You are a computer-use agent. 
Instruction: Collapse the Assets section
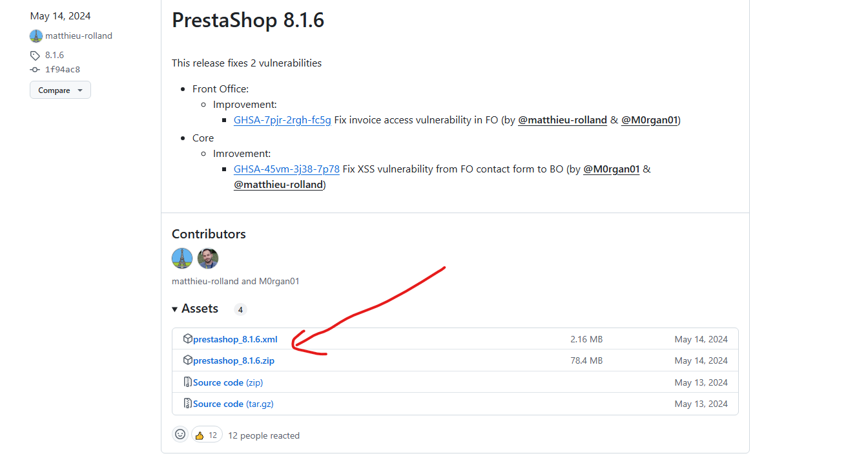pos(195,309)
